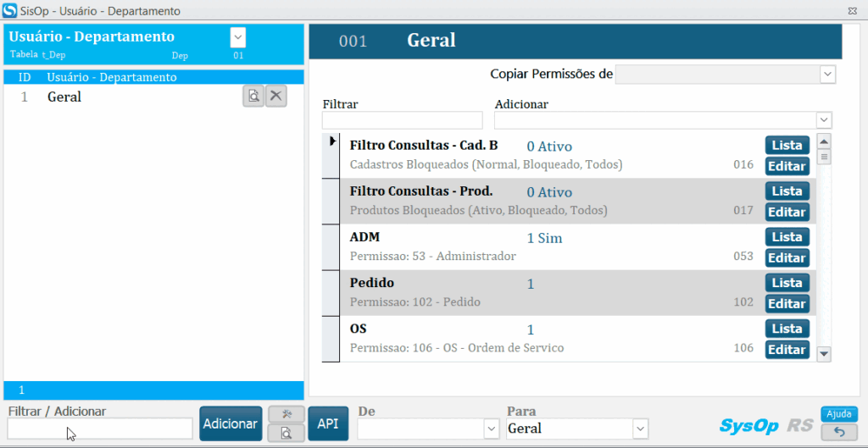Click the Filtrar input field
This screenshot has width=868, height=448.
point(402,120)
